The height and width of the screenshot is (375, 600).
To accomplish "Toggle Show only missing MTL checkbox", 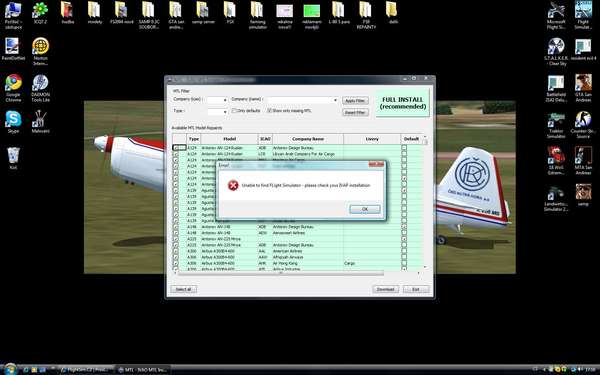I will tap(269, 111).
